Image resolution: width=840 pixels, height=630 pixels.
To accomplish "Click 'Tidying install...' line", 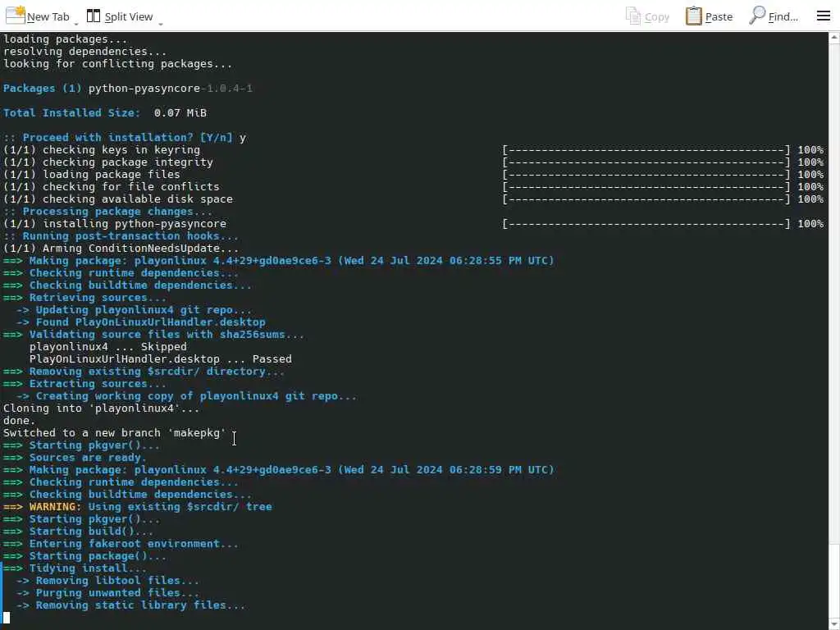I will pyautogui.click(x=75, y=568).
